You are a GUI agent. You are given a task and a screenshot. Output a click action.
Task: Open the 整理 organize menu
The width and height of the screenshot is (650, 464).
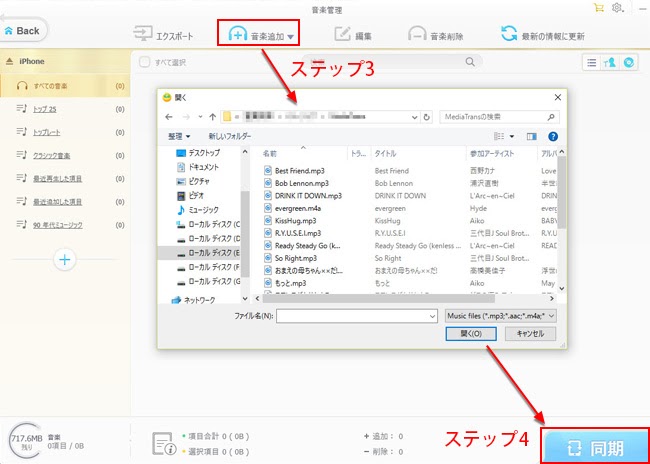(x=179, y=136)
